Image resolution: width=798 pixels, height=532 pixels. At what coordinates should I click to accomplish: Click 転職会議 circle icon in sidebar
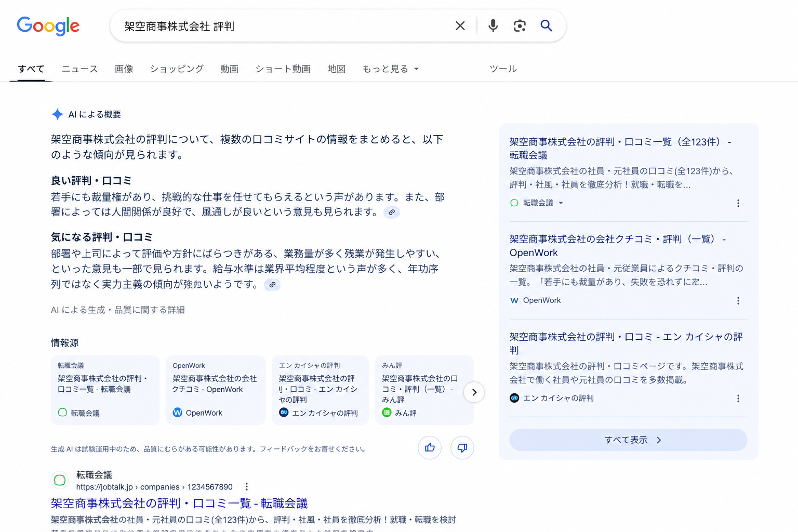point(514,203)
